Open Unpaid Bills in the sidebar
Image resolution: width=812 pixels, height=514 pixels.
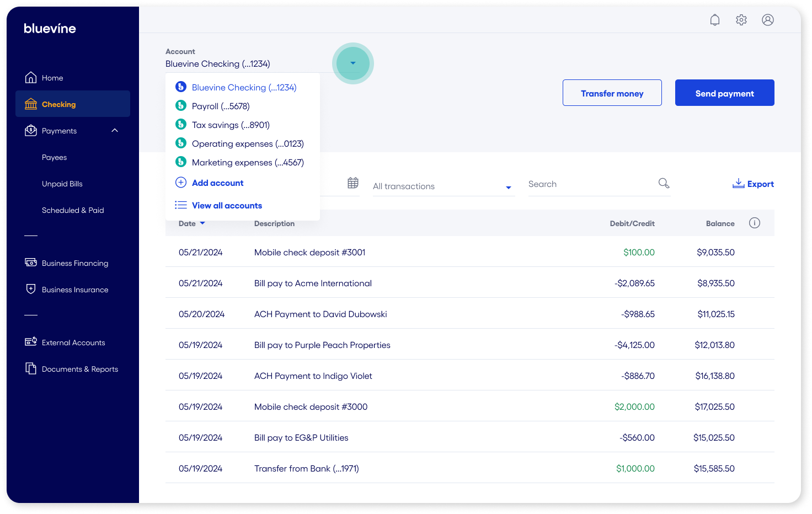click(x=62, y=184)
